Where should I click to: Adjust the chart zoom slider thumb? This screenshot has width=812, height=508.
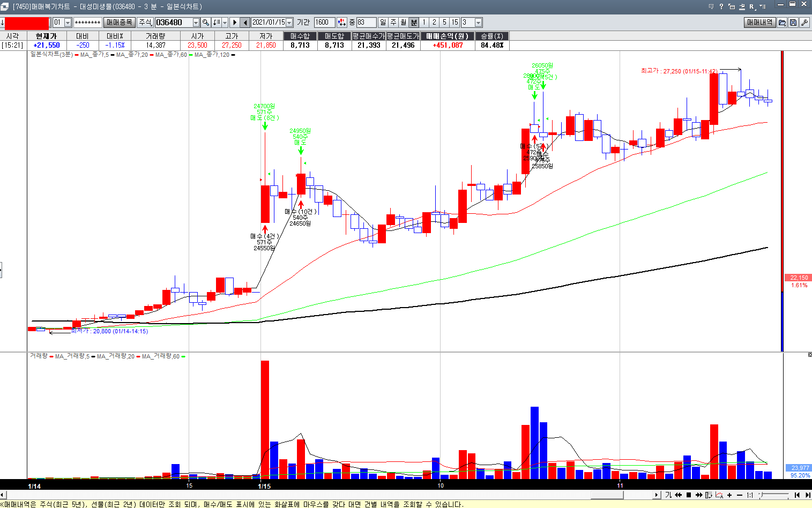pos(762,495)
